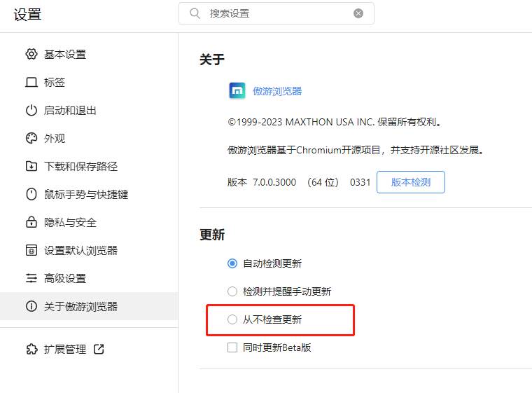The height and width of the screenshot is (393, 532).
Task: Open 基本设置 settings section
Action: (x=89, y=55)
